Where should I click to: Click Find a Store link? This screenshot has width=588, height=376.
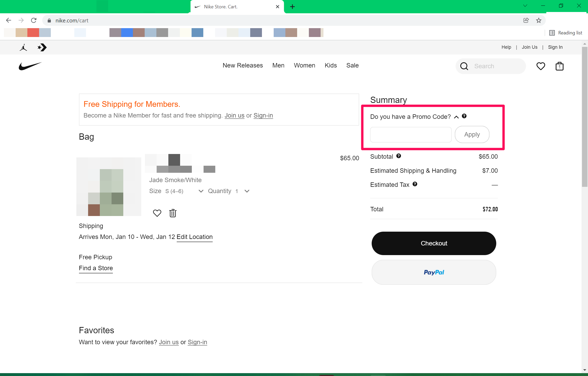pyautogui.click(x=96, y=268)
